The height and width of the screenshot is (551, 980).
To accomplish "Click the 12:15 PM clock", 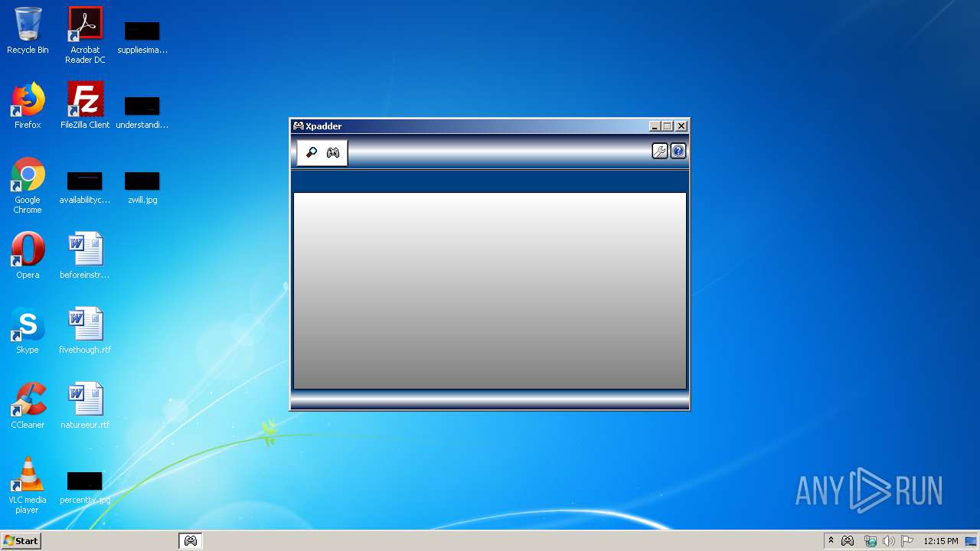I will point(941,540).
